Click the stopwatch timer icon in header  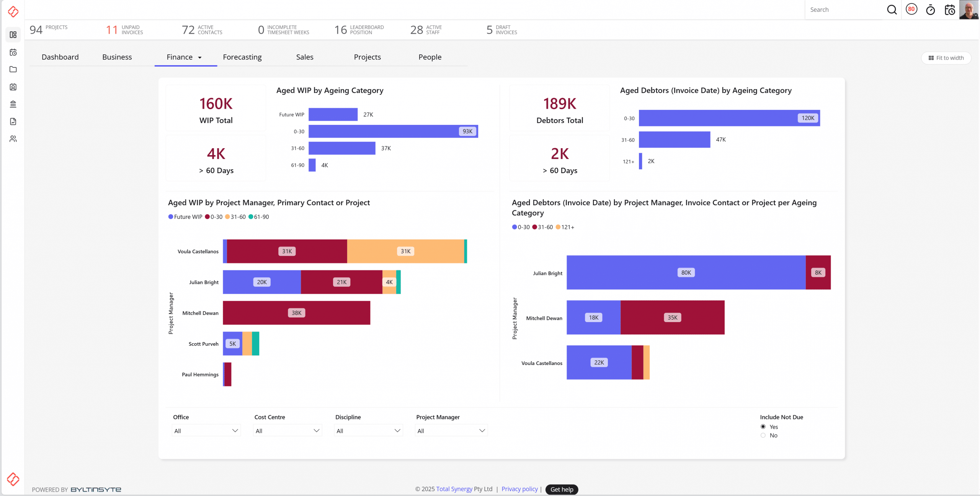pos(930,10)
